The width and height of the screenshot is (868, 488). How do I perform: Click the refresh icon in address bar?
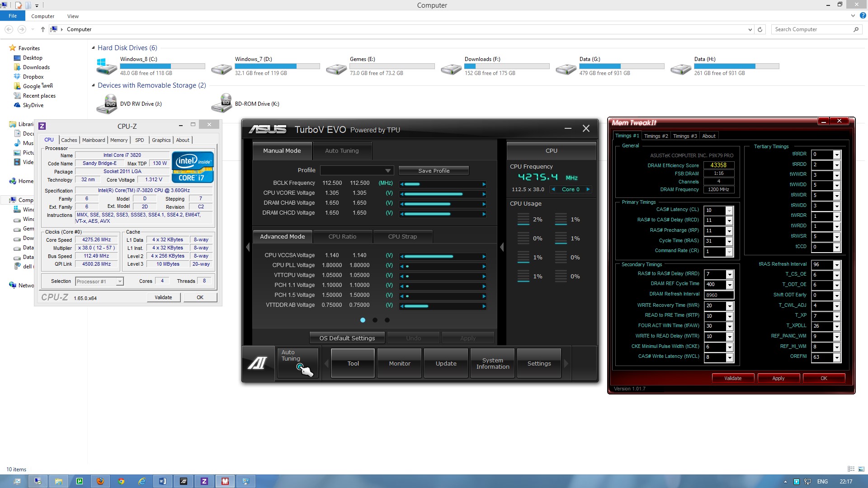(760, 29)
